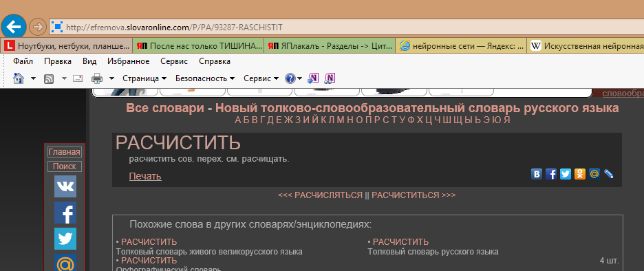
Task: Open РАСЧИСТИТЬ in великорусского языка dictionary
Action: click(x=149, y=242)
